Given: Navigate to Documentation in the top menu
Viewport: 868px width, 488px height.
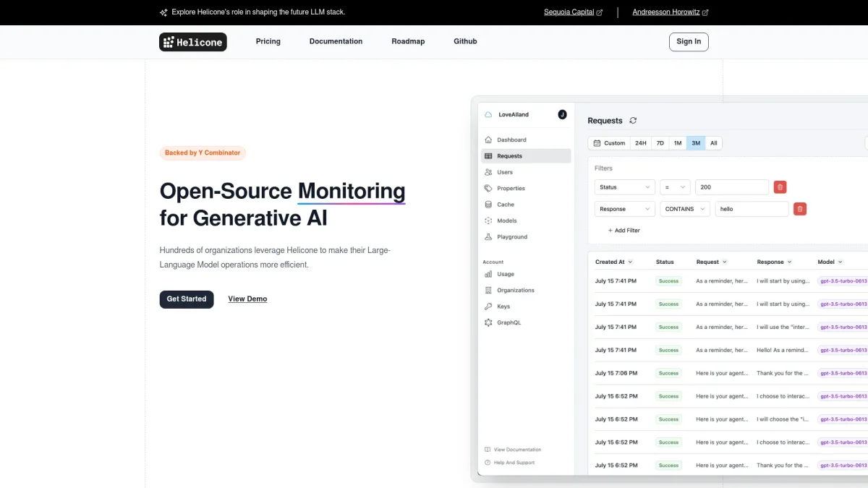Looking at the screenshot, I should pyautogui.click(x=336, y=41).
